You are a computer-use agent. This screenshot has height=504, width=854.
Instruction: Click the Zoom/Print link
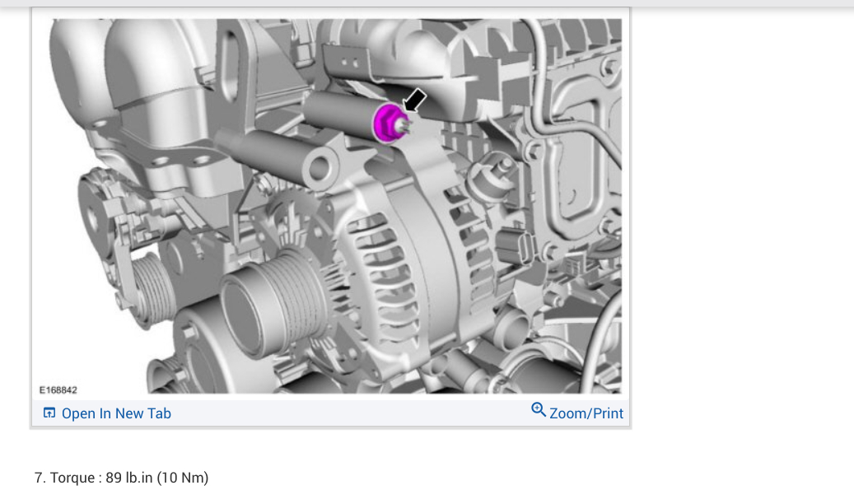586,413
